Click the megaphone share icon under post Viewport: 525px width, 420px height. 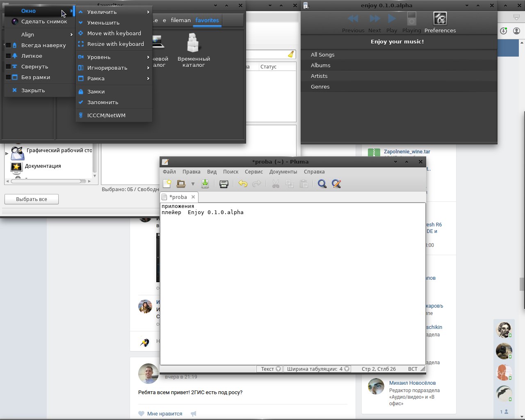pos(194,413)
